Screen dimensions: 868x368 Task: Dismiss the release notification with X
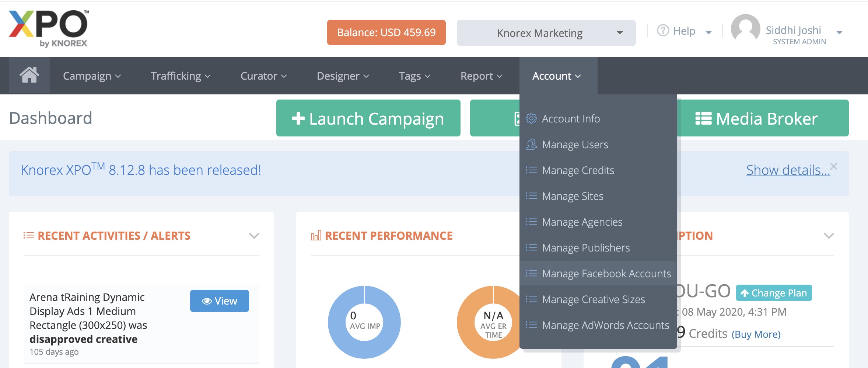(834, 166)
